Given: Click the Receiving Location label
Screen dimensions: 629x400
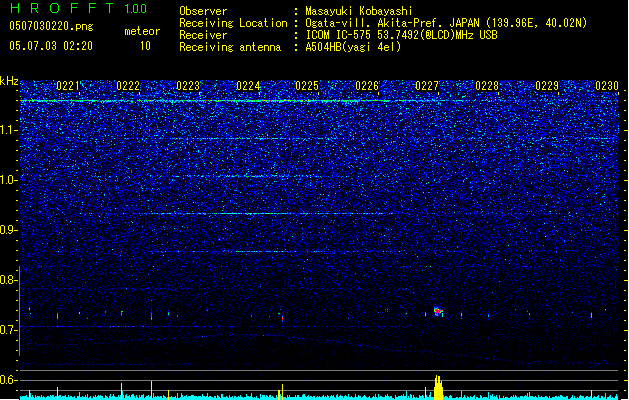Looking at the screenshot, I should click(x=233, y=23).
